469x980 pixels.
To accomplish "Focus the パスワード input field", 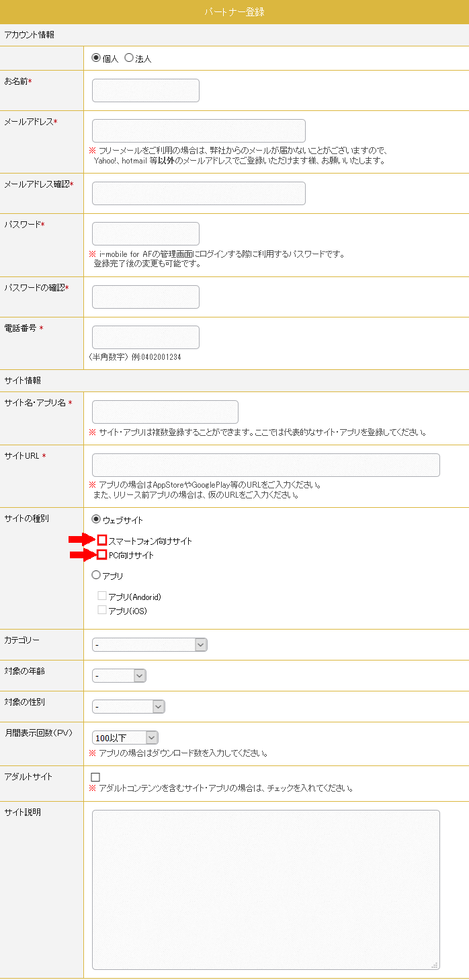I will pyautogui.click(x=146, y=234).
